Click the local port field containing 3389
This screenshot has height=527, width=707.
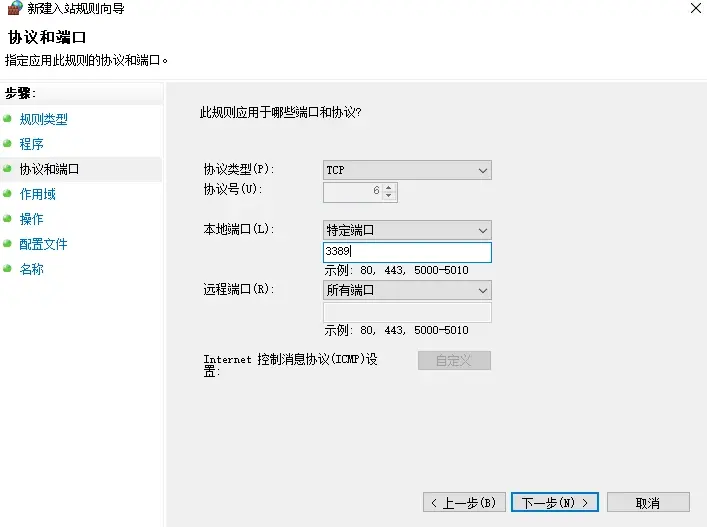[407, 252]
